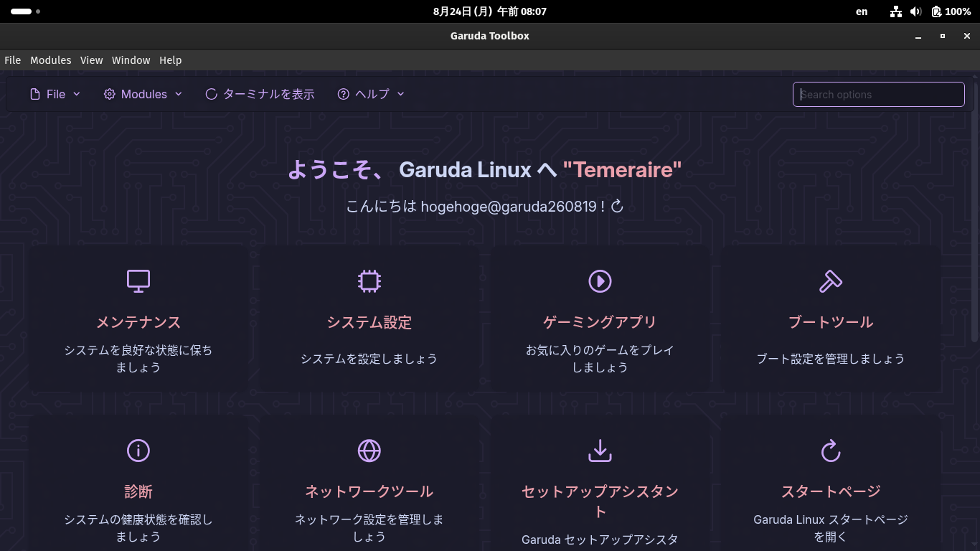
Task: Click the info icon above 診断
Action: click(138, 451)
